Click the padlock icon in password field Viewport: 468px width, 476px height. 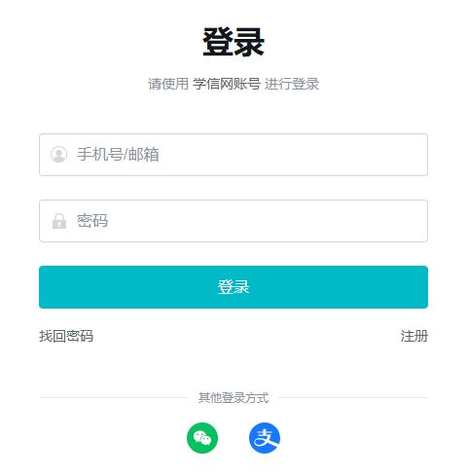(59, 221)
